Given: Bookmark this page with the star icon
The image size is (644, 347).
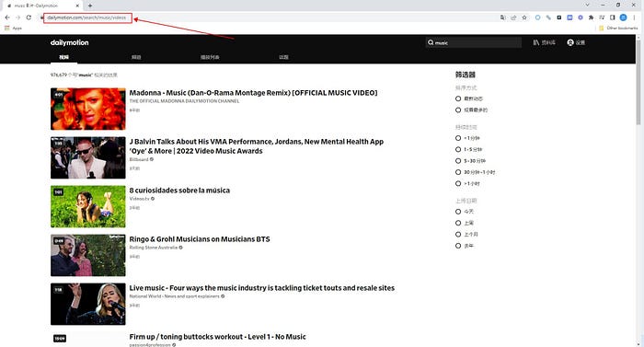Looking at the screenshot, I should [524, 17].
